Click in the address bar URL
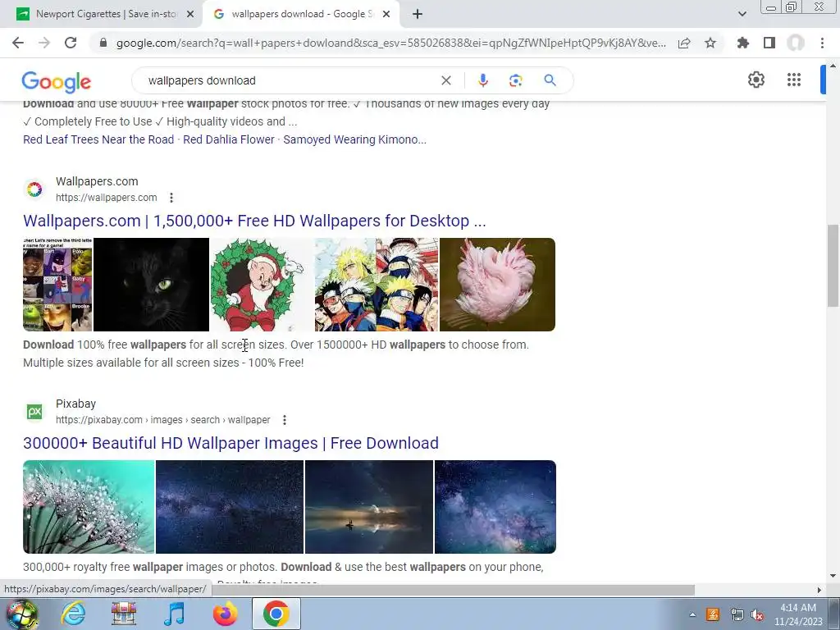Image resolution: width=840 pixels, height=630 pixels. coord(391,43)
